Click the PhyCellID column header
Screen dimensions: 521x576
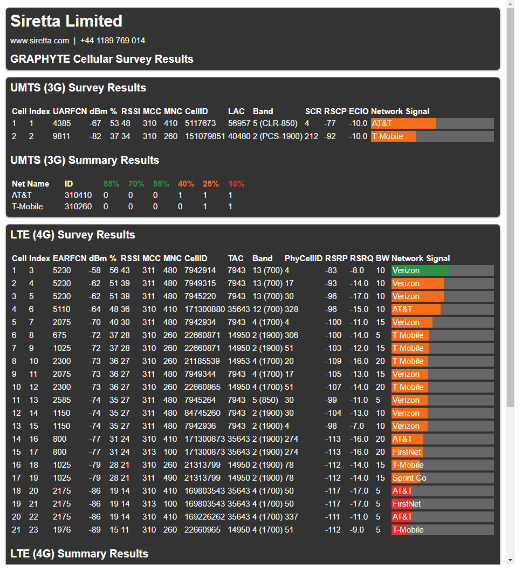tap(303, 258)
